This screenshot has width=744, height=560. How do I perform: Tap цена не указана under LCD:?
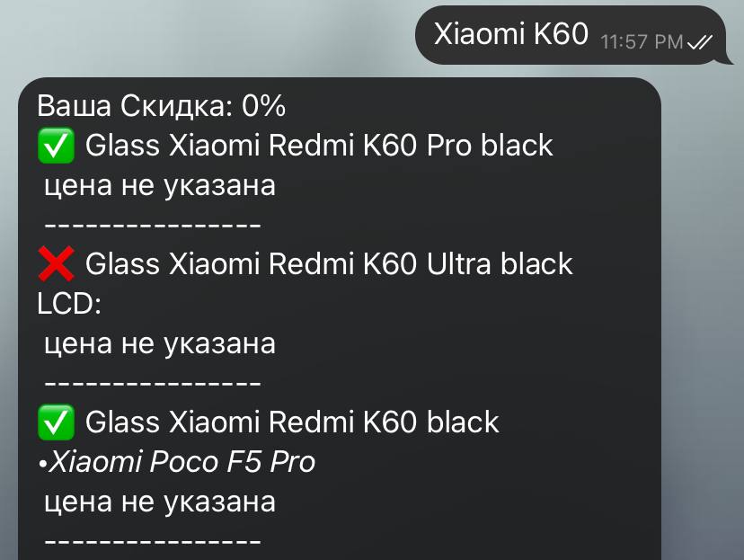[x=160, y=343]
